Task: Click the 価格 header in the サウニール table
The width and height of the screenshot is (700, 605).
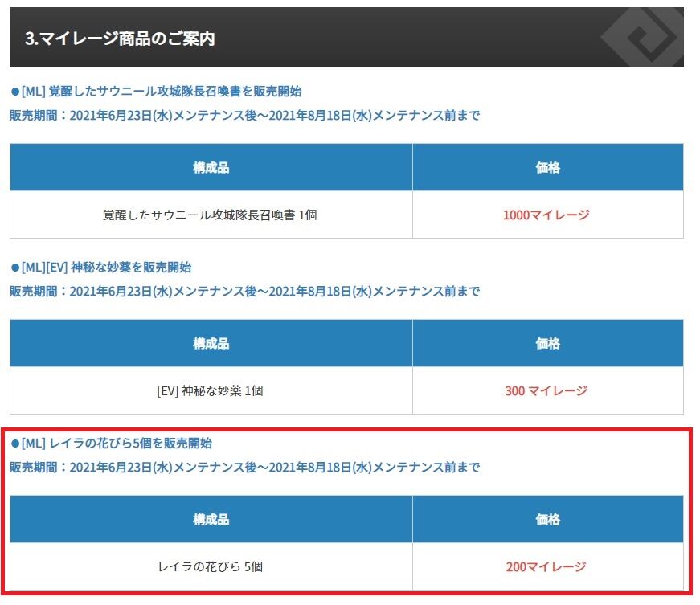Action: coord(548,167)
